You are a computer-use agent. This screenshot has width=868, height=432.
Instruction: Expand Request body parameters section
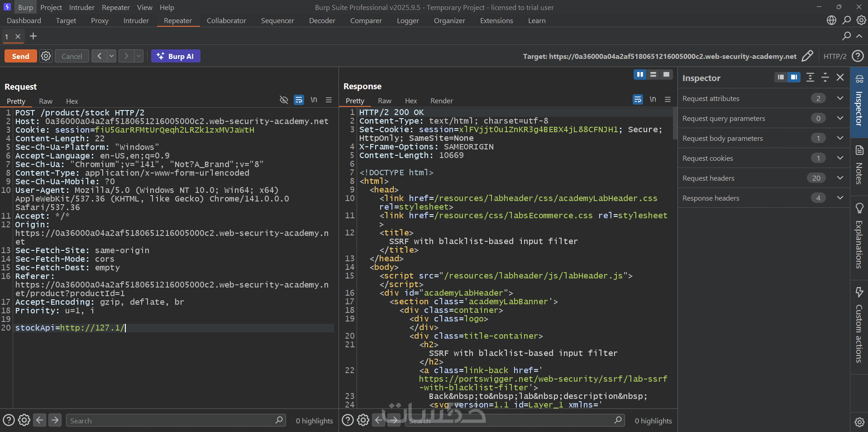(840, 138)
